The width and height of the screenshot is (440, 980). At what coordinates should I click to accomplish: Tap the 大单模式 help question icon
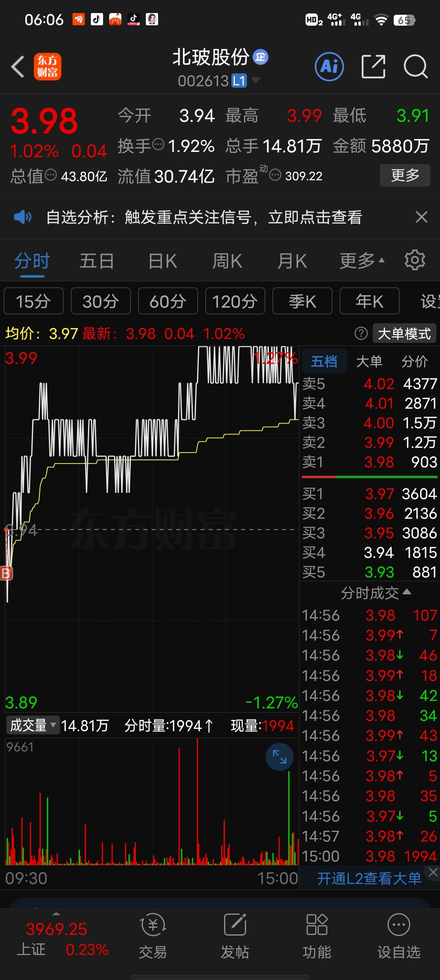[361, 333]
